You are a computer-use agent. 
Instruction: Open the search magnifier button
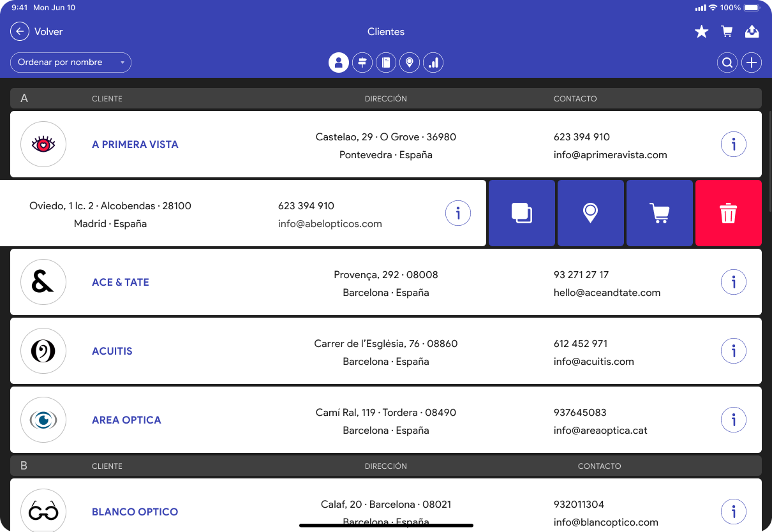727,63
